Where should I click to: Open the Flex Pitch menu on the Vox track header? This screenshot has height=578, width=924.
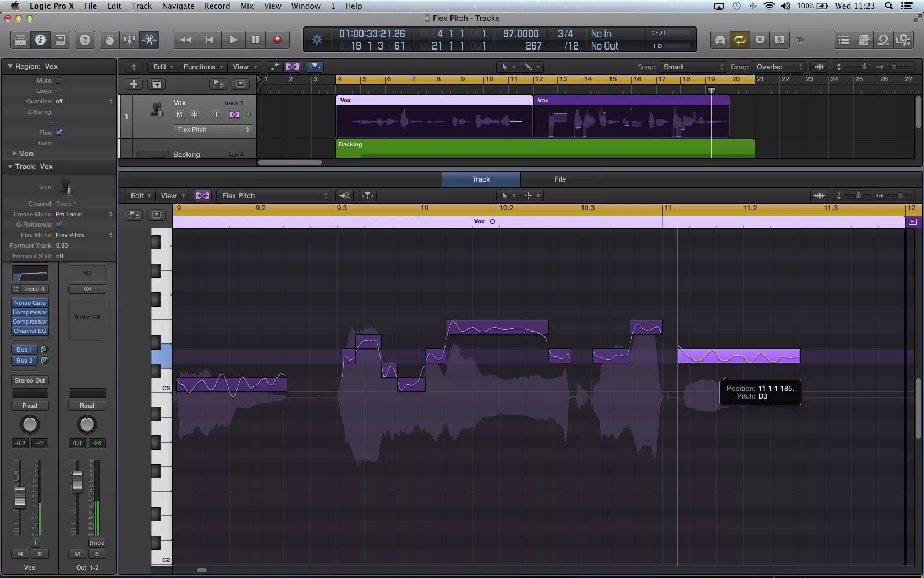click(213, 129)
